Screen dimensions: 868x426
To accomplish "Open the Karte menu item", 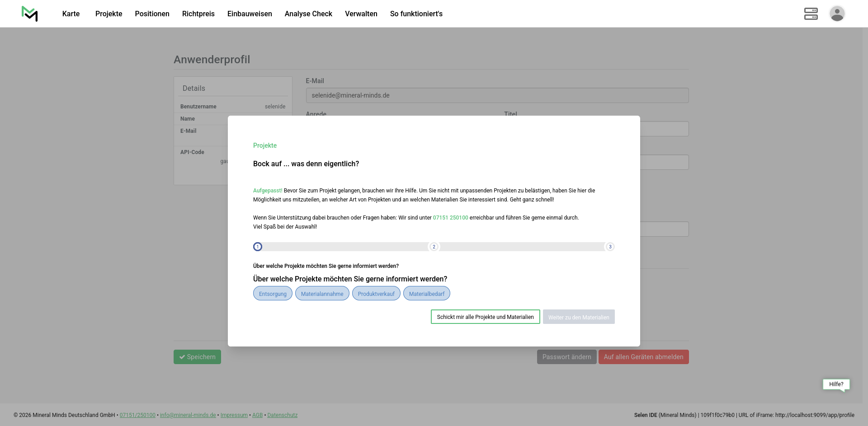I will 71,14.
